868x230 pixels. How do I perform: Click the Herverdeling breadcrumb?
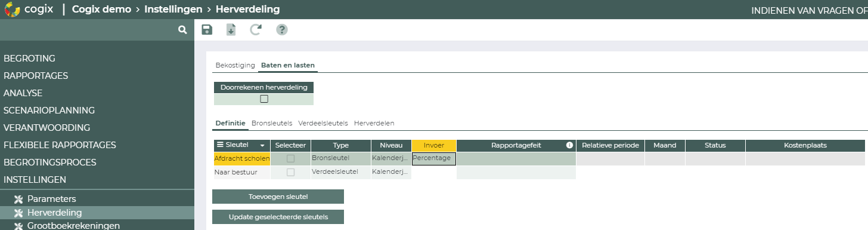[x=247, y=10]
